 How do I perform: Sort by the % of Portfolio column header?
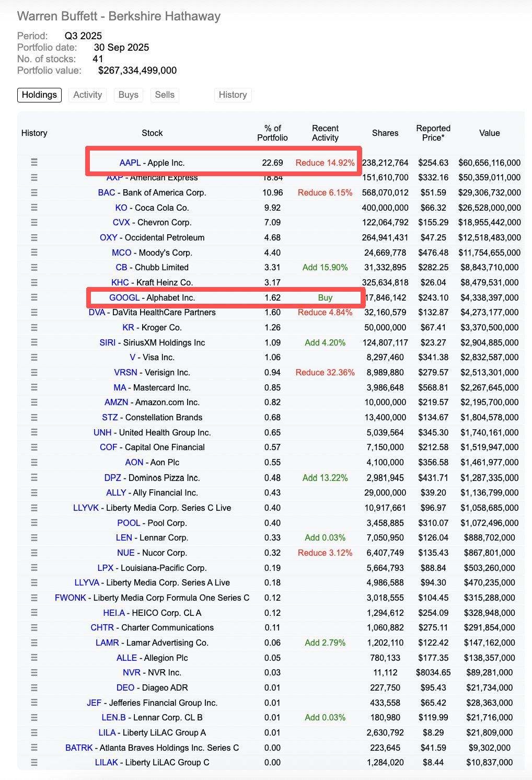pos(272,133)
